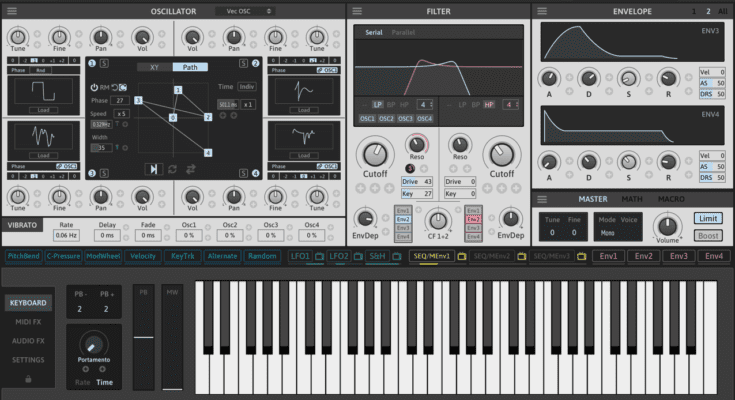Click the vector path play button
The height and width of the screenshot is (400, 735).
(154, 169)
